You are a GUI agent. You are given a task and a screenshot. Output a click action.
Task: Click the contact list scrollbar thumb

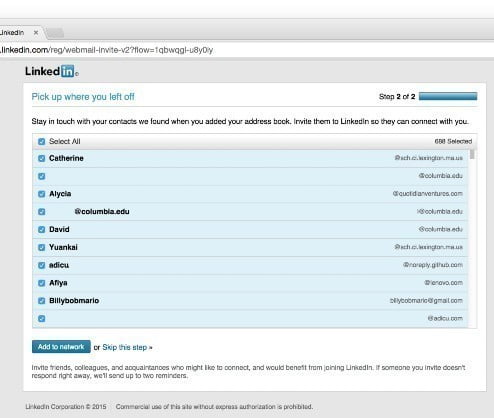pos(472,154)
